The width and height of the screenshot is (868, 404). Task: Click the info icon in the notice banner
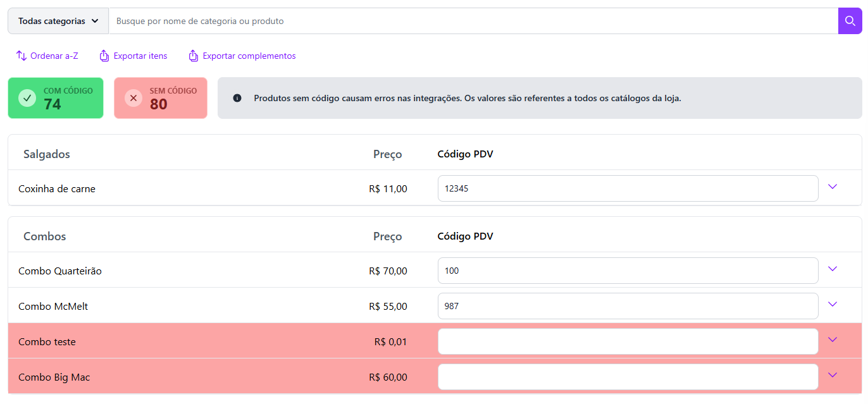[237, 98]
